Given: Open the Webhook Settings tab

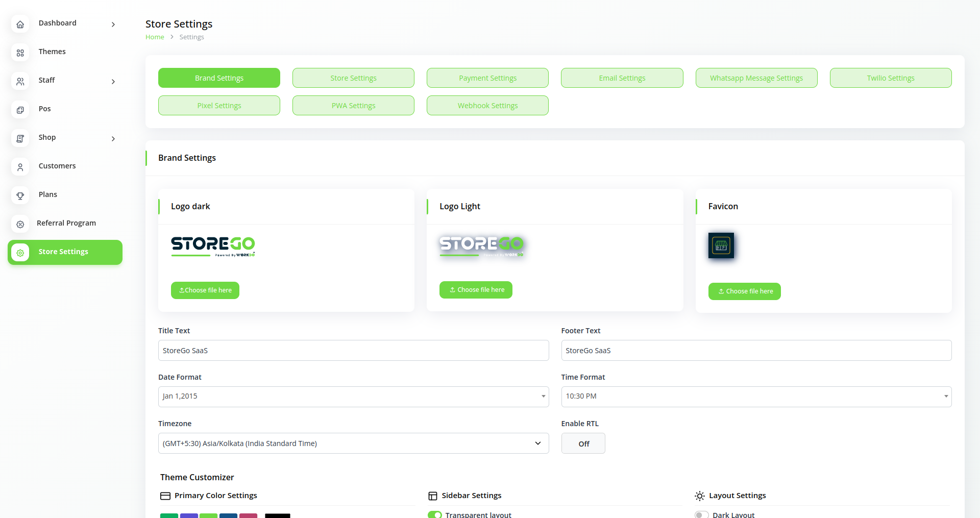Looking at the screenshot, I should click(x=487, y=106).
